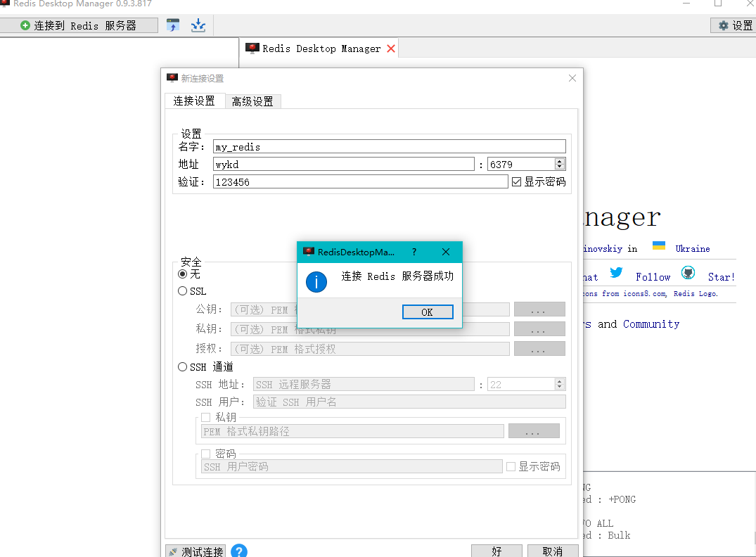Switch to the 高级设置 tab
Screen dimensions: 756x557
point(252,102)
